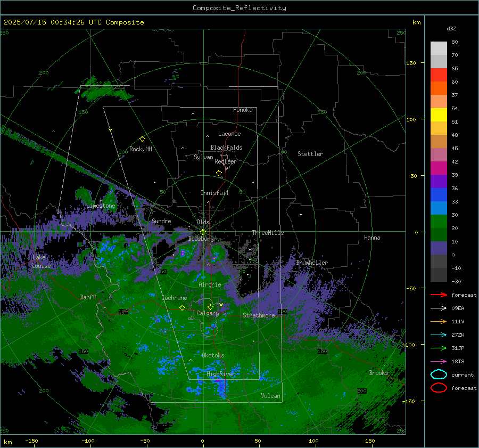Pick the 33 dBZ light blue swatch
This screenshot has width=479, height=448.
click(439, 208)
